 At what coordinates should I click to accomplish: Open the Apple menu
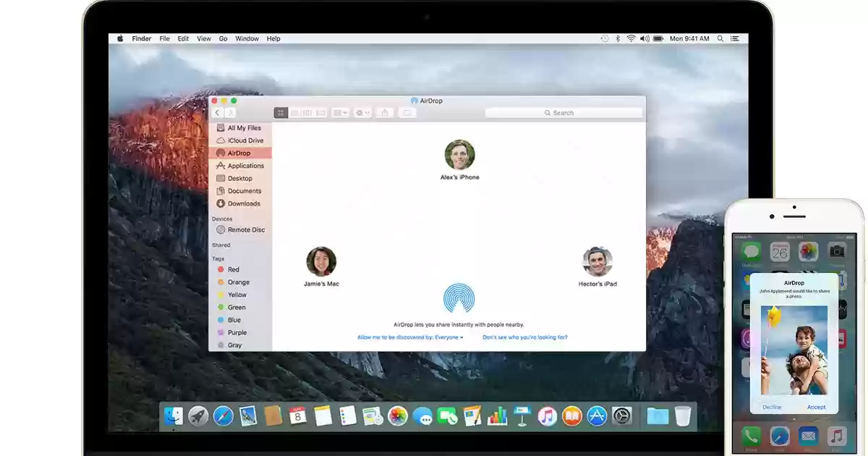pos(120,38)
